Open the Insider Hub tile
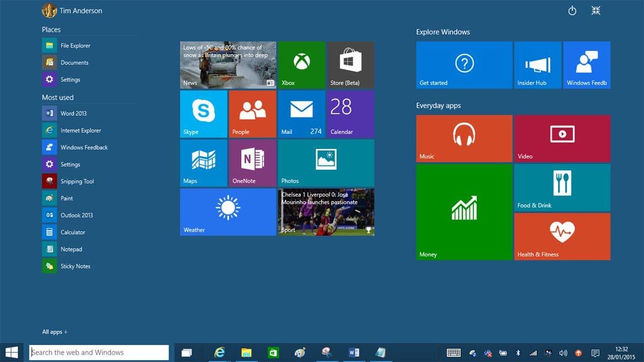Screen dimensions: 644x362 pyautogui.click(x=538, y=65)
